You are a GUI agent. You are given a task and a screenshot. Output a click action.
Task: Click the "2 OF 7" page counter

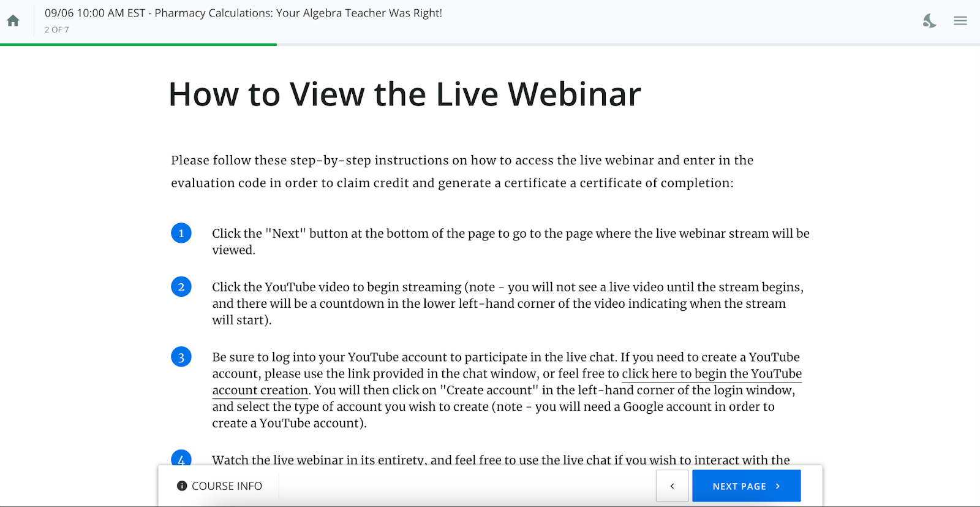[56, 29]
